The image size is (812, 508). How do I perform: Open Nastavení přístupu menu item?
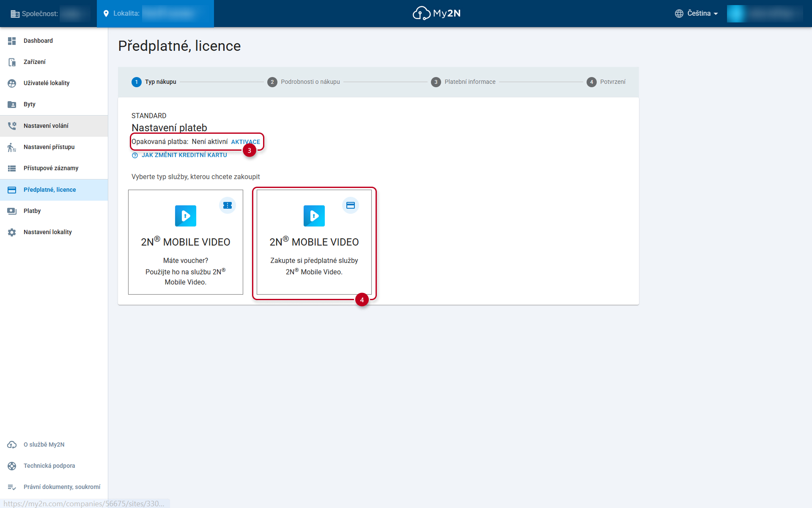54,147
